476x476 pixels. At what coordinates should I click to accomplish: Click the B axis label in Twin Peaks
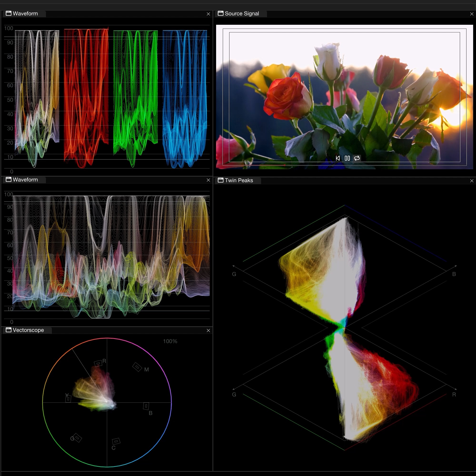454,274
